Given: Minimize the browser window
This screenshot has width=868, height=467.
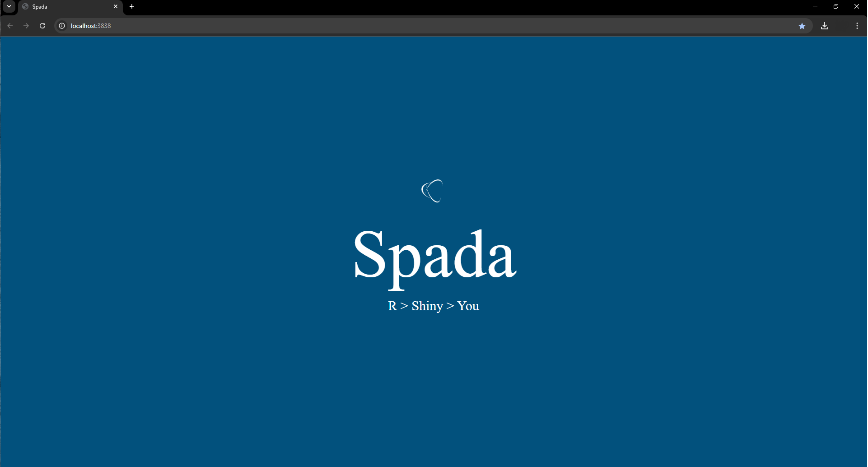Looking at the screenshot, I should pos(815,6).
